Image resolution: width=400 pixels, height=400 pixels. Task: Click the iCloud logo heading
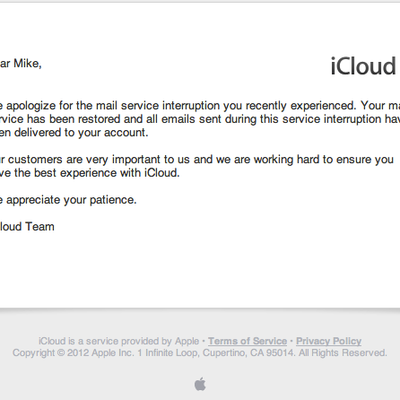pyautogui.click(x=363, y=66)
